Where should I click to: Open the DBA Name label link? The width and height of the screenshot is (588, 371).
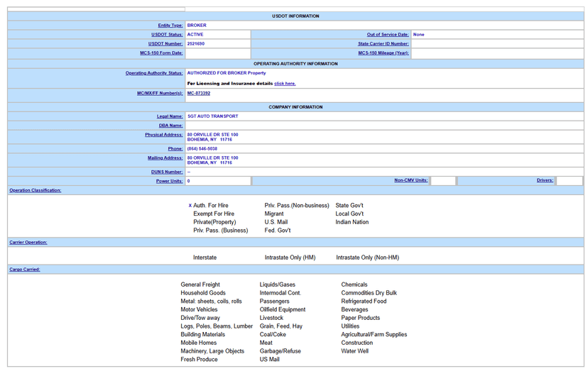tap(170, 126)
